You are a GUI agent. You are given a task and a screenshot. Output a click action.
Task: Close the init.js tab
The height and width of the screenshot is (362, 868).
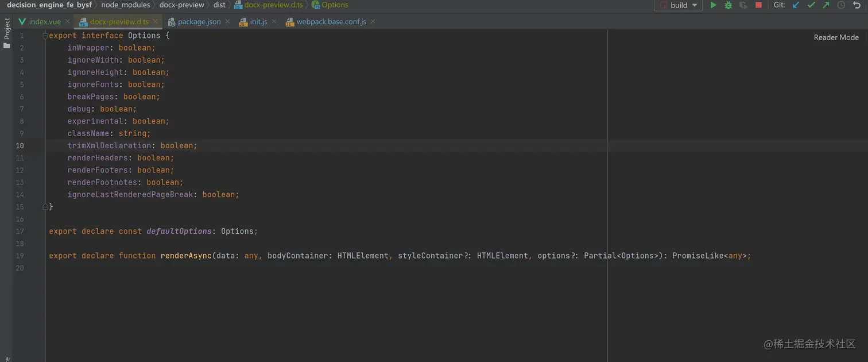tap(274, 21)
